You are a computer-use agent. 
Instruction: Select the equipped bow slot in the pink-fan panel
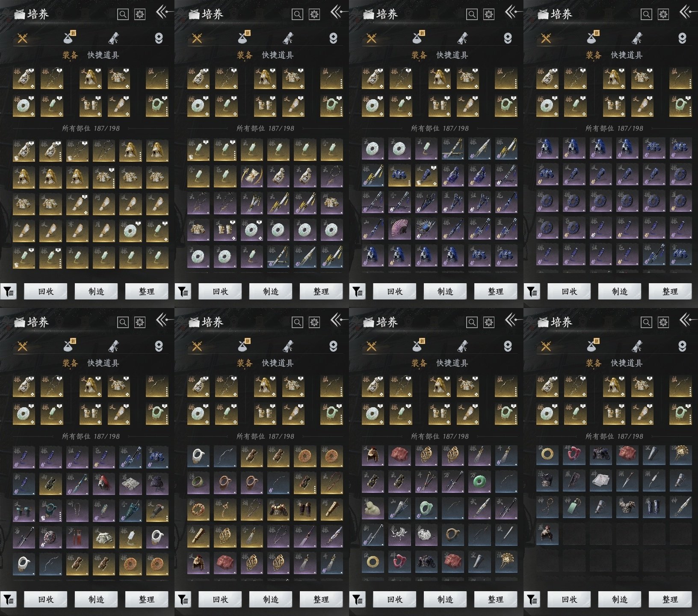click(506, 77)
